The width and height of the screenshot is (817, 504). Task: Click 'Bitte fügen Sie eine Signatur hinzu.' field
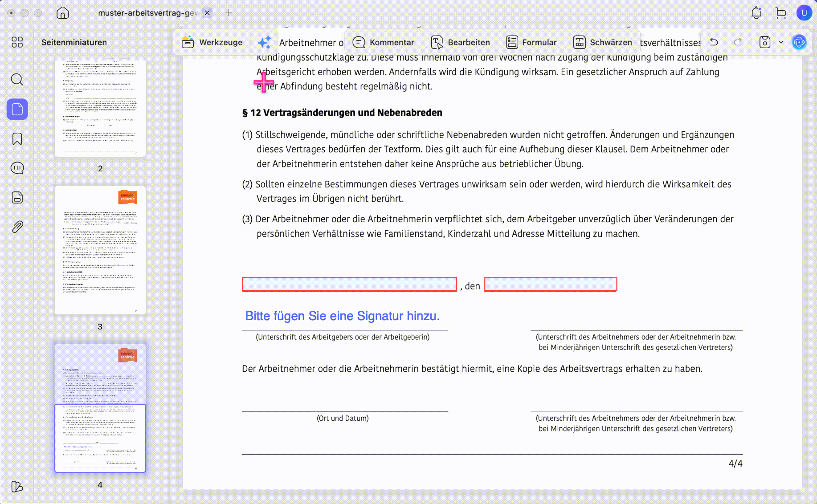click(x=342, y=316)
